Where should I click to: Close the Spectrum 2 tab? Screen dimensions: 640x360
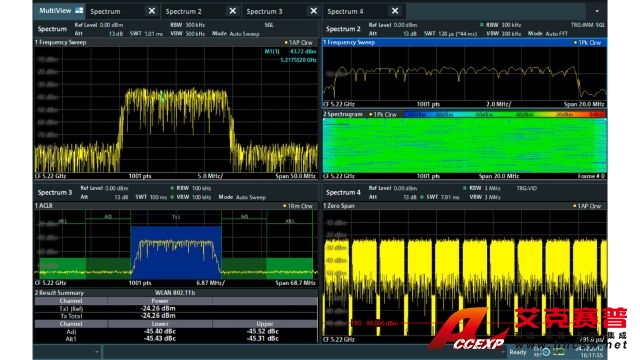(232, 11)
